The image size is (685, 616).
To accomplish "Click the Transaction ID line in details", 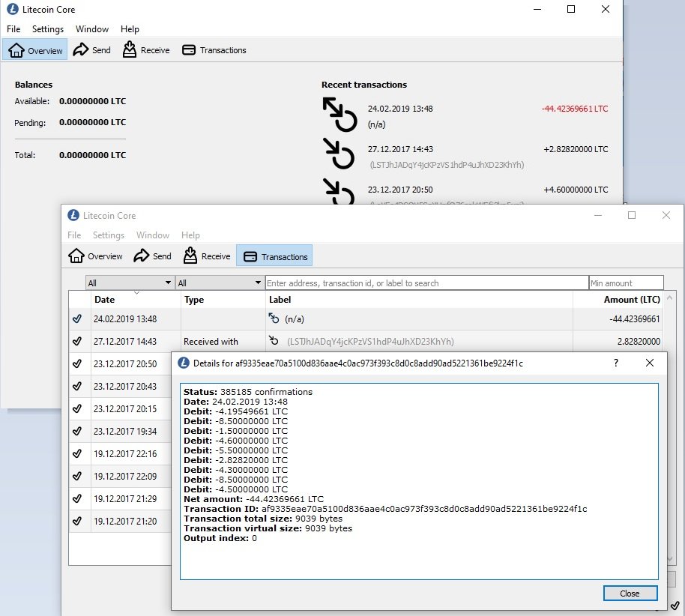I will coord(385,509).
